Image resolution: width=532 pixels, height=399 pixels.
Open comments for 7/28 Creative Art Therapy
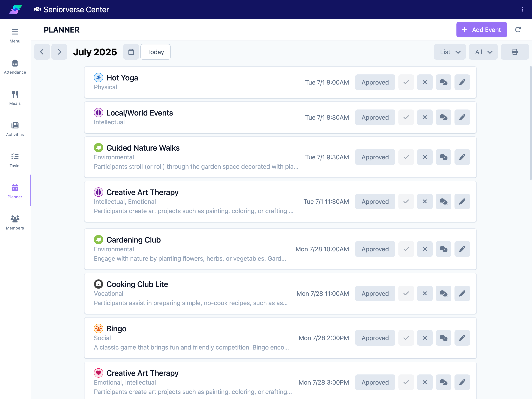443,382
